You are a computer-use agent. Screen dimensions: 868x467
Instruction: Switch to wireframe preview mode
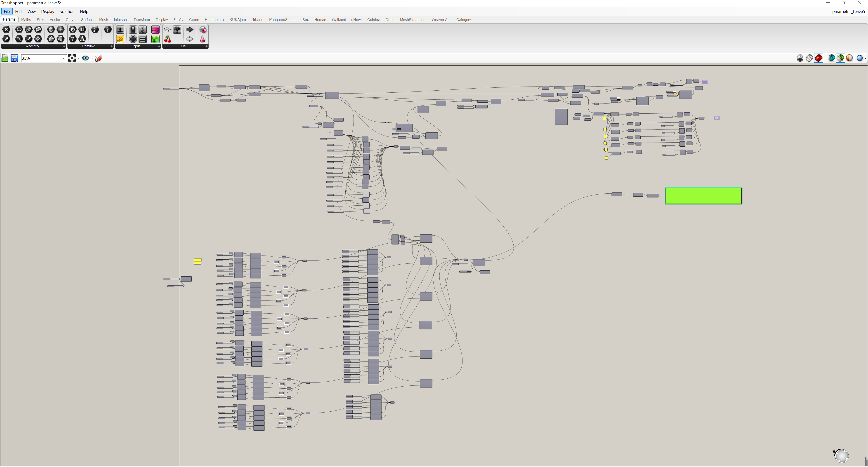[x=809, y=58]
